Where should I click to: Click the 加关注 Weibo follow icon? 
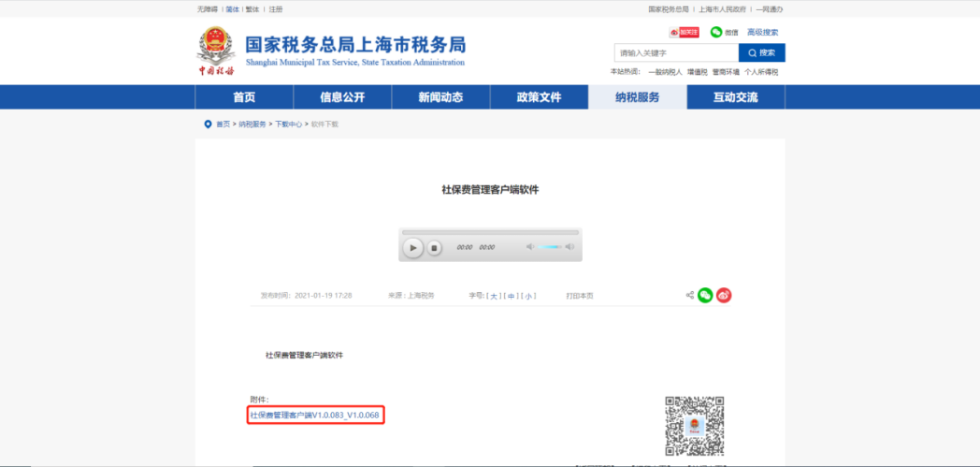[x=688, y=32]
